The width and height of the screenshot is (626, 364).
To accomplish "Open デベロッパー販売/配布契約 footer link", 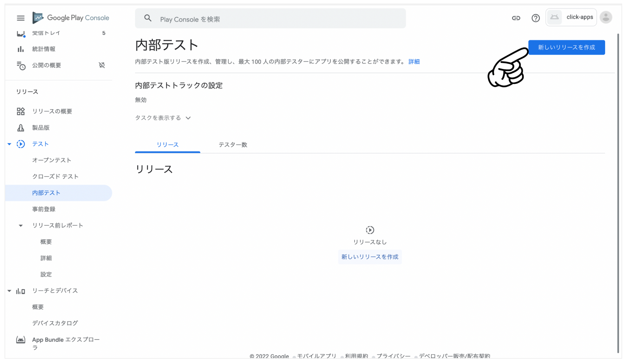I will pos(454,356).
